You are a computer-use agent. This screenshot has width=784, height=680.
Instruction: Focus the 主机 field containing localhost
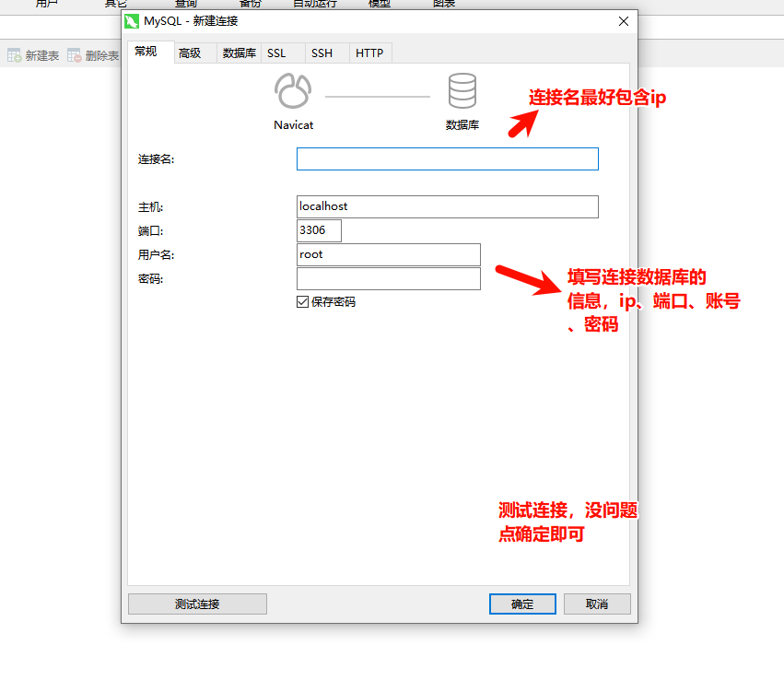[x=448, y=206]
